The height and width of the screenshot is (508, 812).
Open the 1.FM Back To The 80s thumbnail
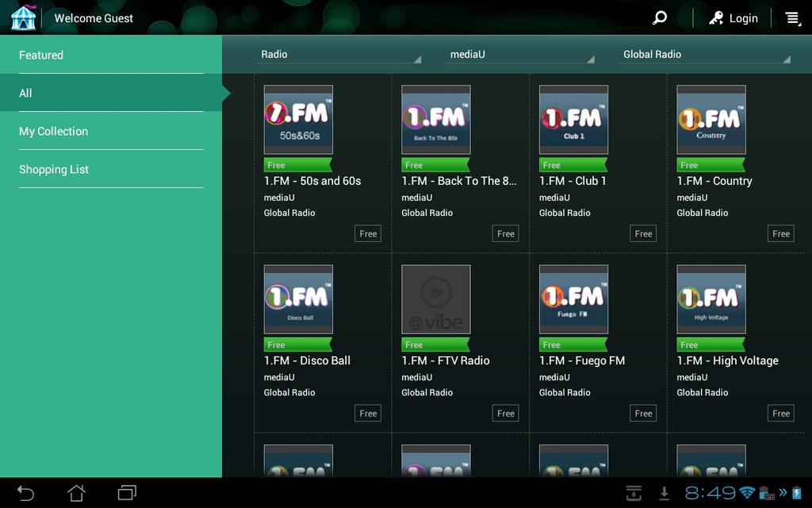coord(436,120)
